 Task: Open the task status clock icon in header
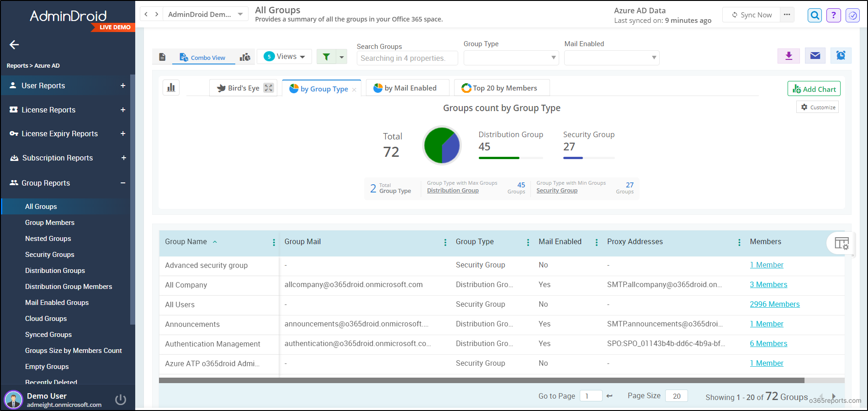coord(853,16)
